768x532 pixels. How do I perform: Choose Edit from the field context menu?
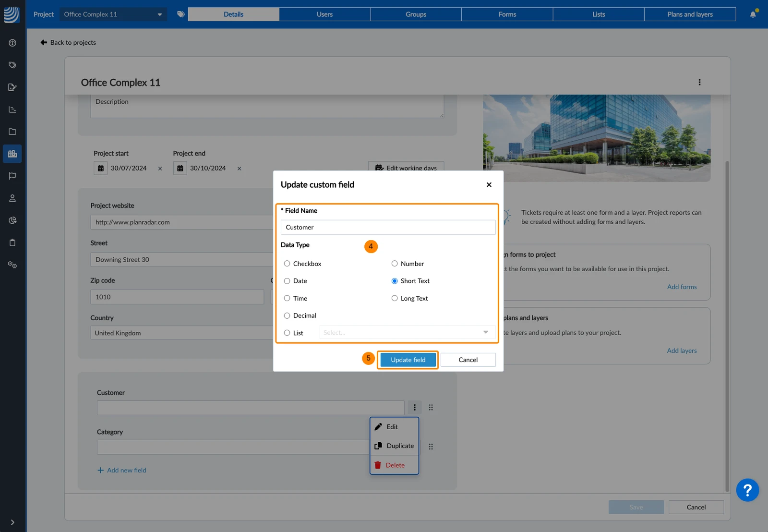pos(395,427)
